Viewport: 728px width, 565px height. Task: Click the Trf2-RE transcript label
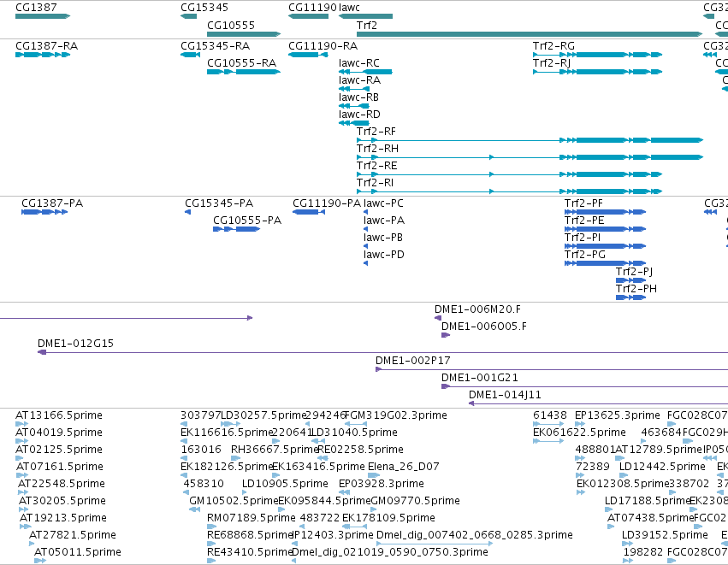(376, 166)
